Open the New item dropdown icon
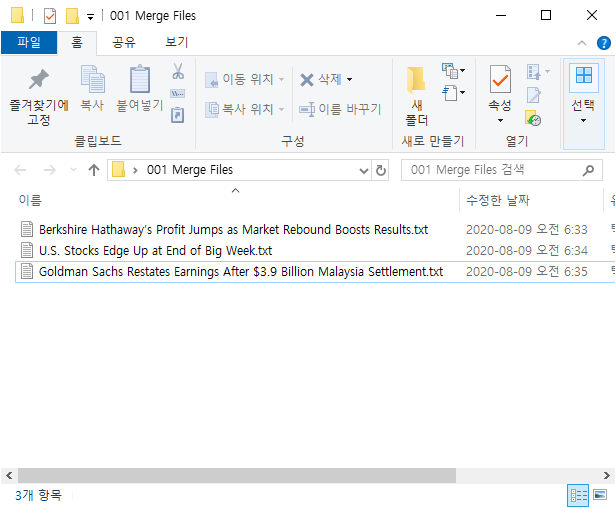Screen dimensions: 616x508 click(x=453, y=71)
